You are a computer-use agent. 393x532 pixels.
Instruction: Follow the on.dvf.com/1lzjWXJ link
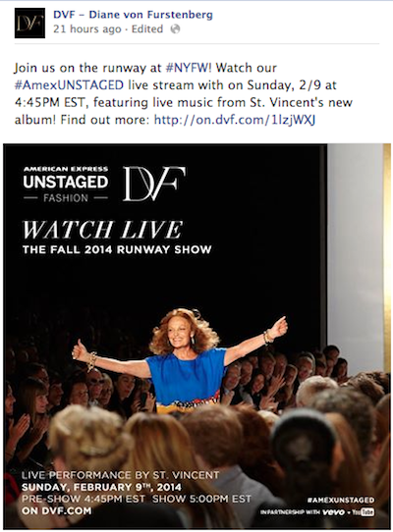(235, 120)
